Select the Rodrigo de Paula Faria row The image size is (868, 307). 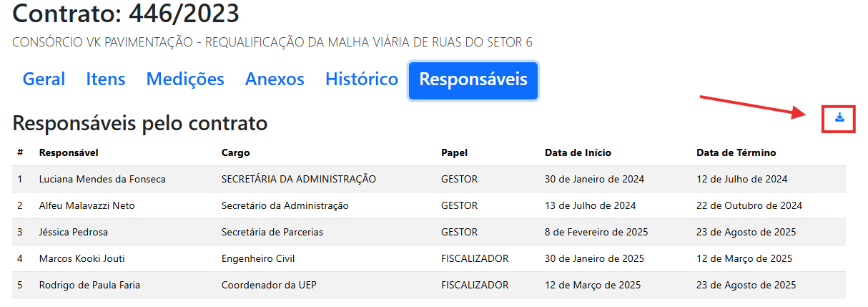[89, 286]
